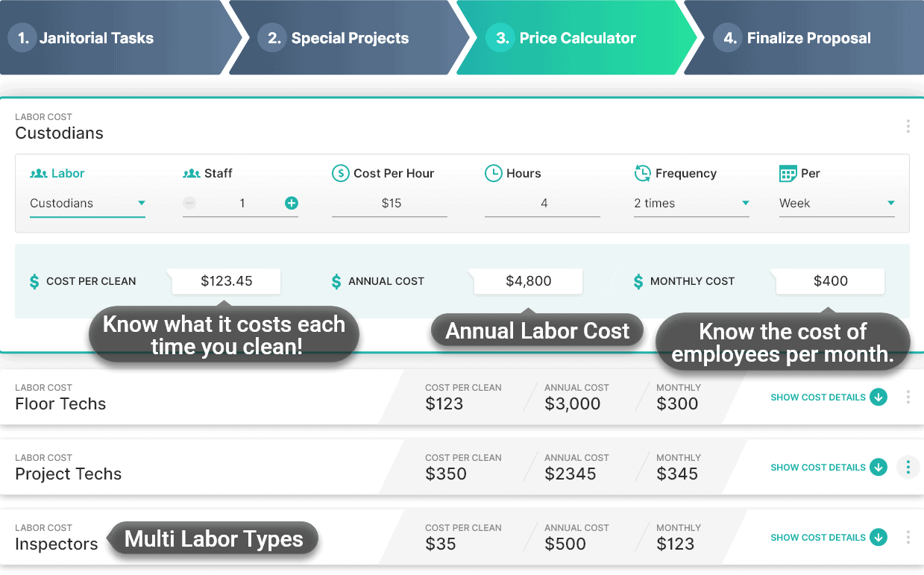This screenshot has height=575, width=924.
Task: Click the dollar icon beside Monthly Cost
Action: 638,281
